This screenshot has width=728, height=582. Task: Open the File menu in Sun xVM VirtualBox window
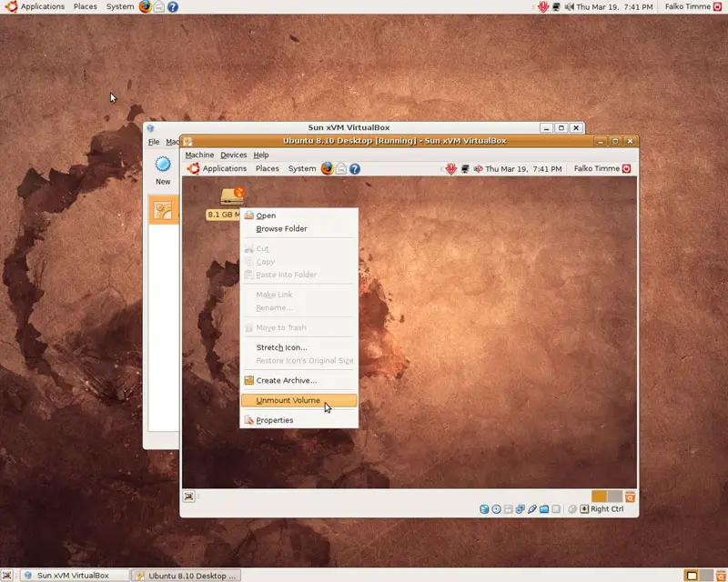point(154,142)
